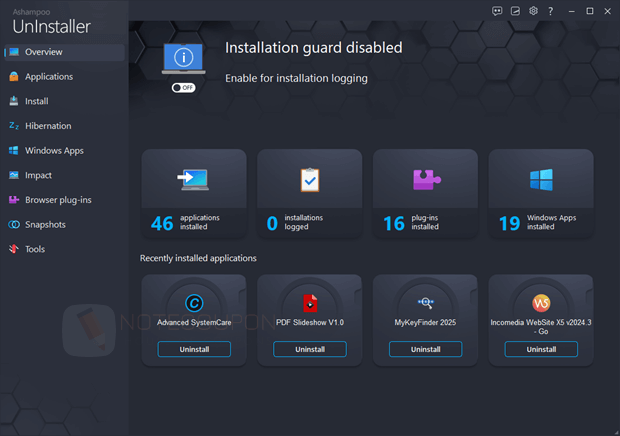Viewport: 620px width, 436px height.
Task: Open the 46 applications installed card
Action: [194, 193]
